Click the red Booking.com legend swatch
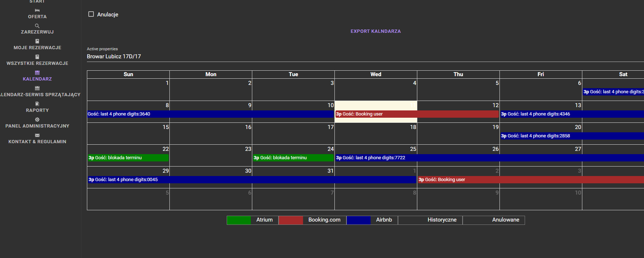 tap(291, 220)
